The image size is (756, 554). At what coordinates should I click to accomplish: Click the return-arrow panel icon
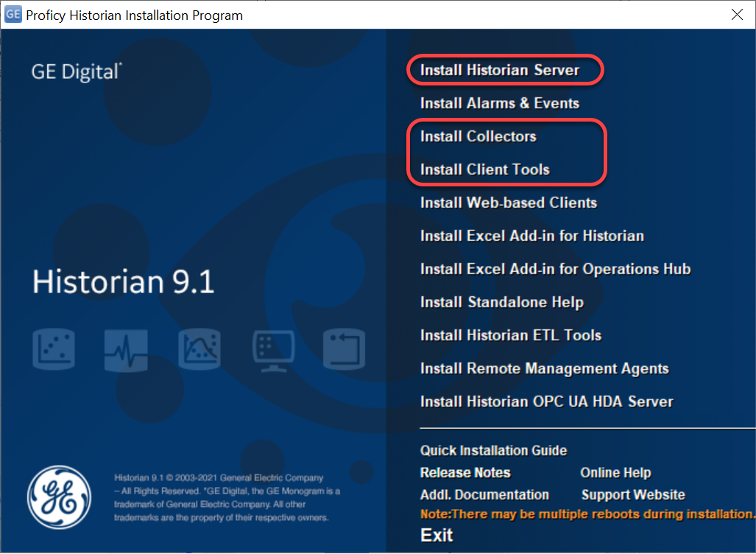coord(344,349)
